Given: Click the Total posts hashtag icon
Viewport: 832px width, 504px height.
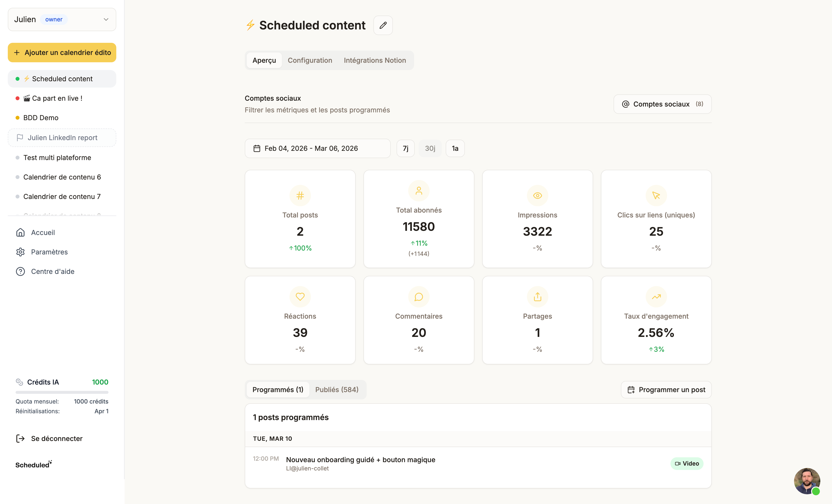Looking at the screenshot, I should click(300, 196).
